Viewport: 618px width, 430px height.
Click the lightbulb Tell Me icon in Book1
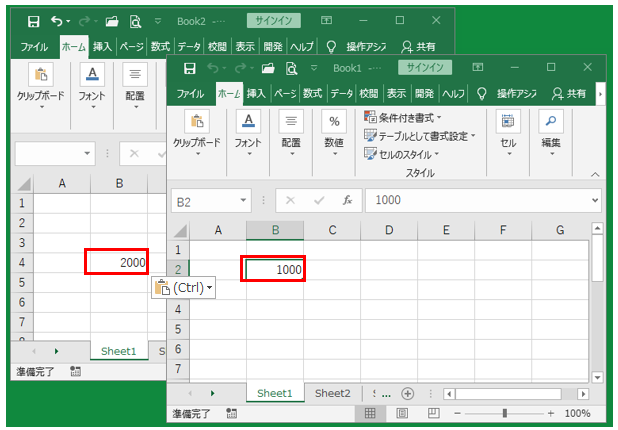pyautogui.click(x=481, y=94)
